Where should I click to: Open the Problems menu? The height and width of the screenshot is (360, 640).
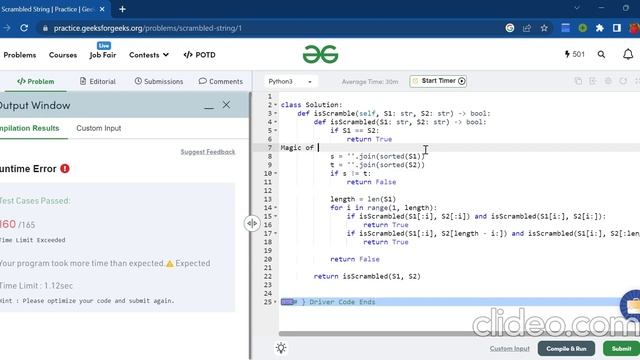pos(20,55)
